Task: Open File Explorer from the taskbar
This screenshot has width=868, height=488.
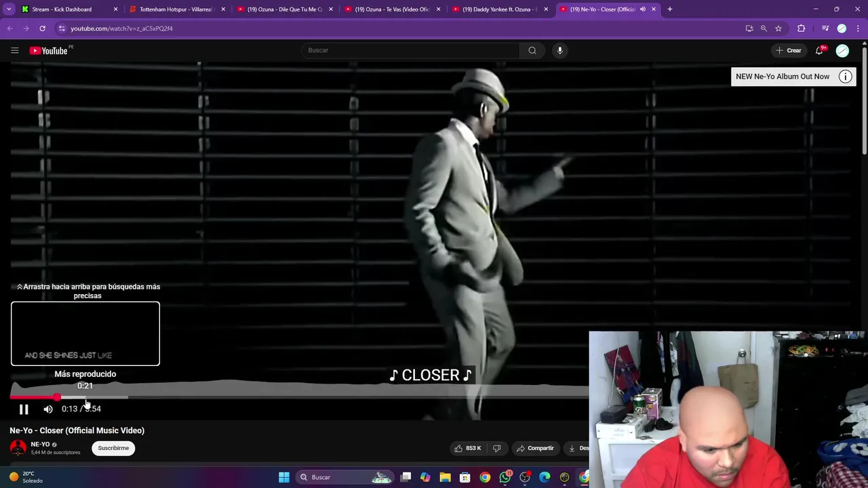Action: [x=445, y=477]
